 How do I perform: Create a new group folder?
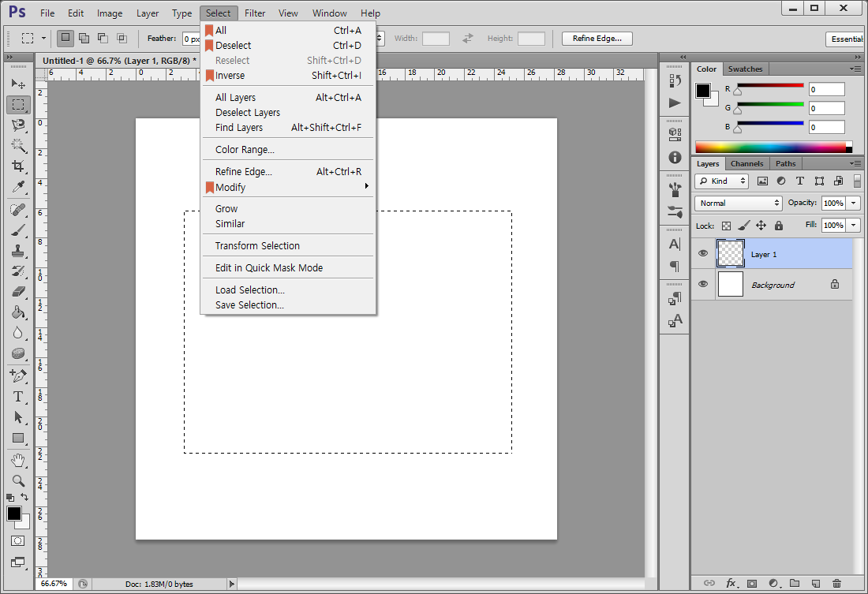pos(795,583)
